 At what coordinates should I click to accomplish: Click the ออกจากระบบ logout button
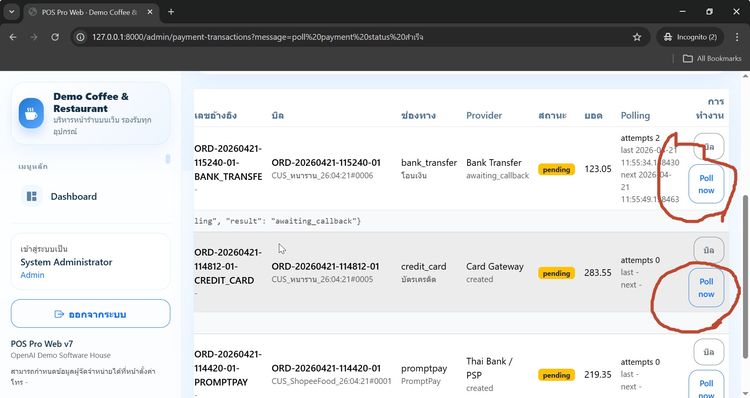point(90,314)
